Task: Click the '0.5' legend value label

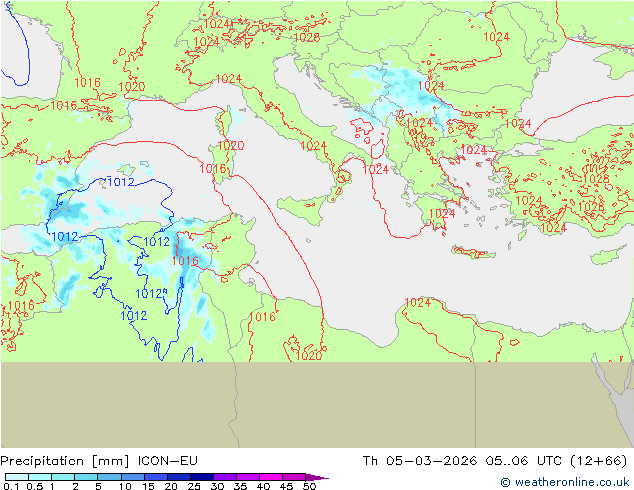Action: pos(34,486)
